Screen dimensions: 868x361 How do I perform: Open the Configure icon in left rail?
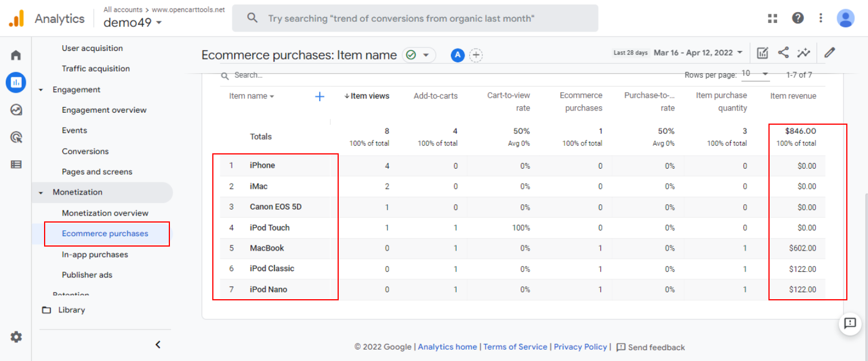click(x=16, y=164)
